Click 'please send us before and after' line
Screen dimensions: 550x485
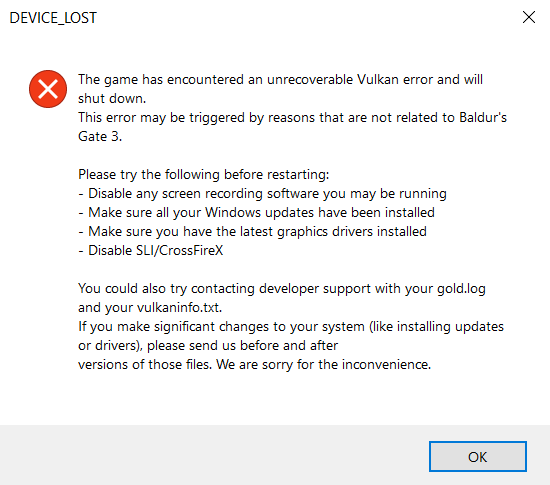(x=208, y=345)
